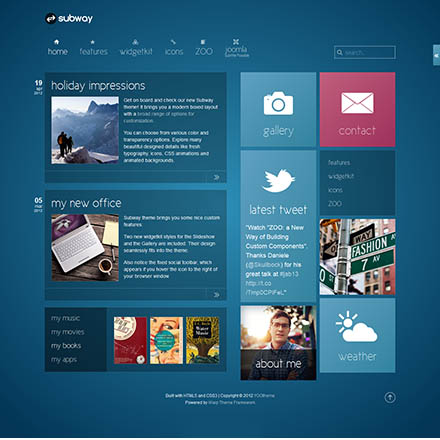Open the contact tile label
The width and height of the screenshot is (440, 440).
[357, 131]
